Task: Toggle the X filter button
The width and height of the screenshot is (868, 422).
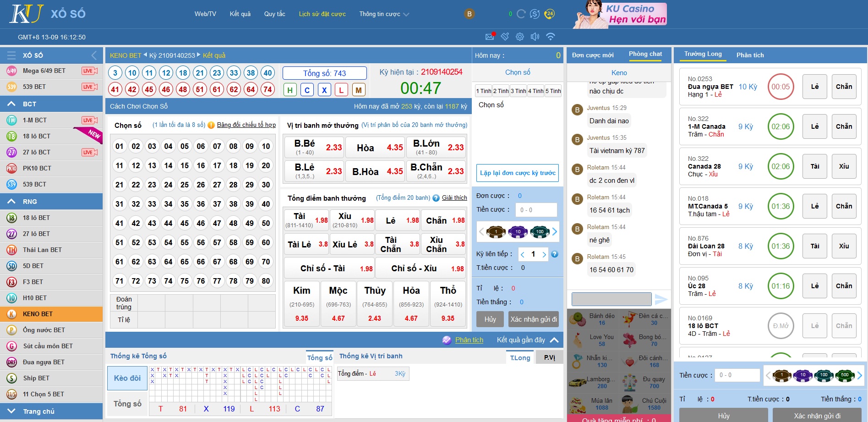Action: 324,90
